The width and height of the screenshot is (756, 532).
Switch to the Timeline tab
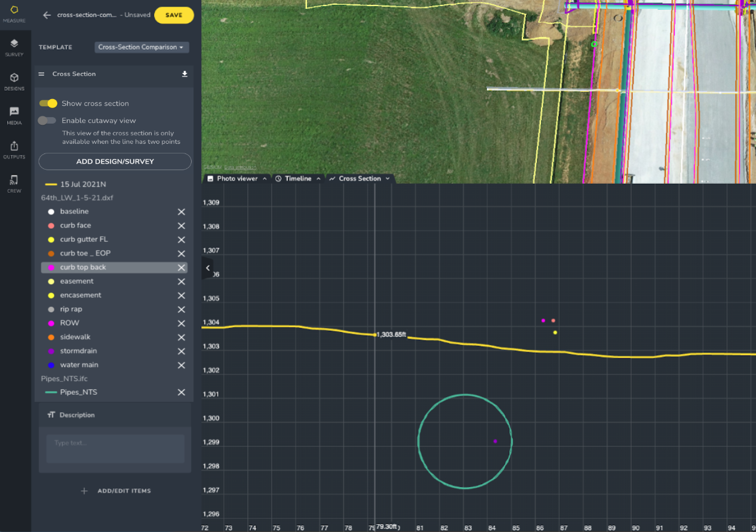(297, 179)
